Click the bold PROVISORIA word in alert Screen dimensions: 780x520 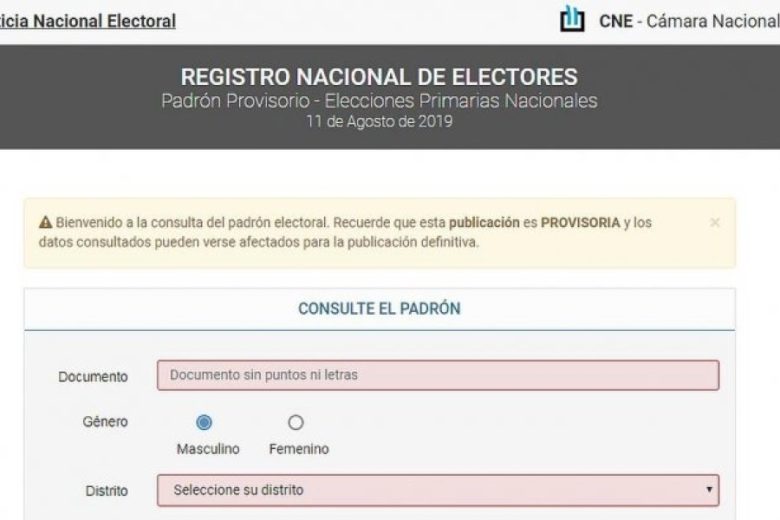(581, 222)
